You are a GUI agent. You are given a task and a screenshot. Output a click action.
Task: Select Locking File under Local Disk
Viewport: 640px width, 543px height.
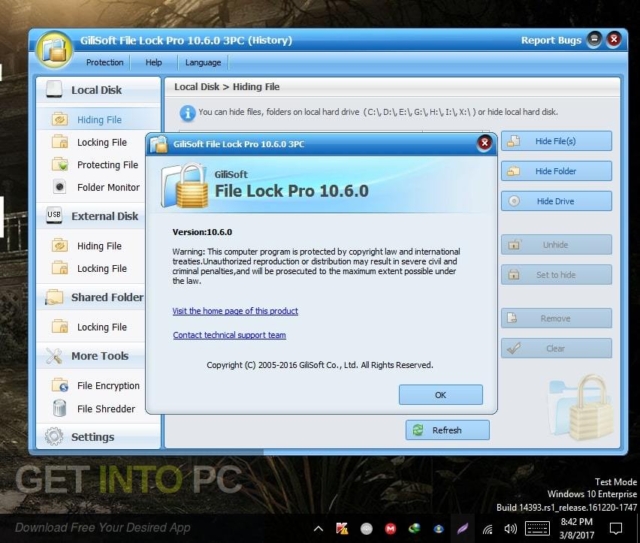pyautogui.click(x=102, y=142)
